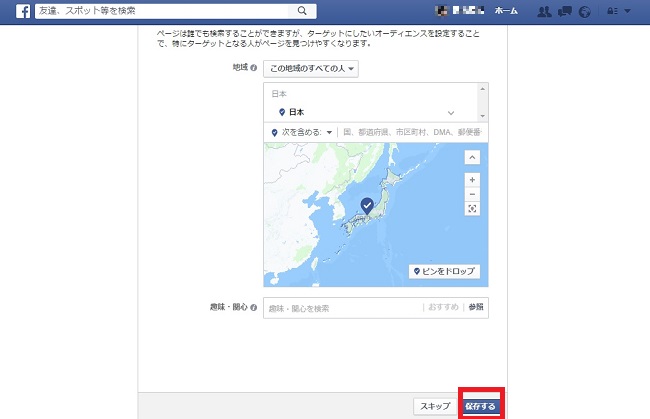Click the スキップ button
Image resolution: width=650 pixels, height=419 pixels.
coord(435,407)
